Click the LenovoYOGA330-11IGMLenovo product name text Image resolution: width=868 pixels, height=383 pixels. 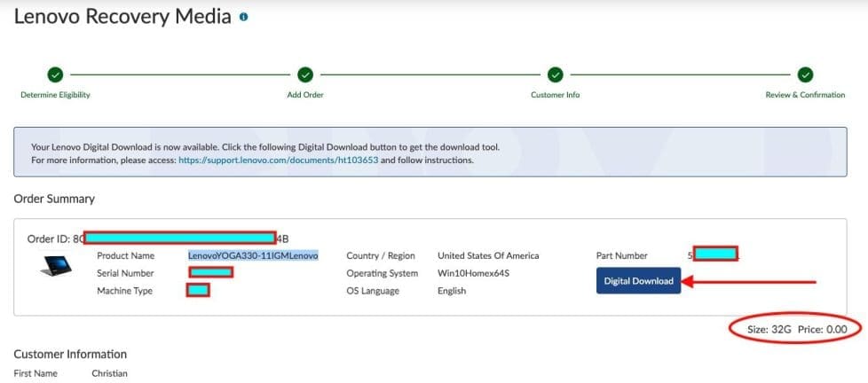point(253,255)
